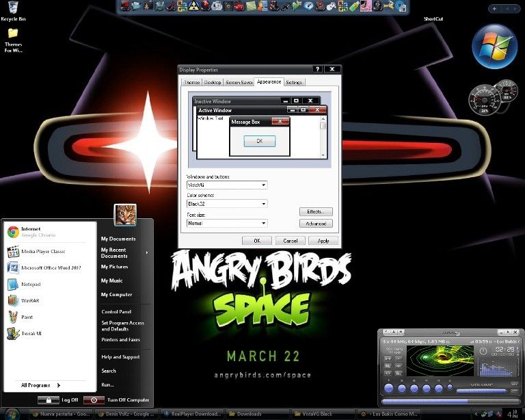The width and height of the screenshot is (525, 420).
Task: Play track in AIMP player
Action: pyautogui.click(x=389, y=389)
